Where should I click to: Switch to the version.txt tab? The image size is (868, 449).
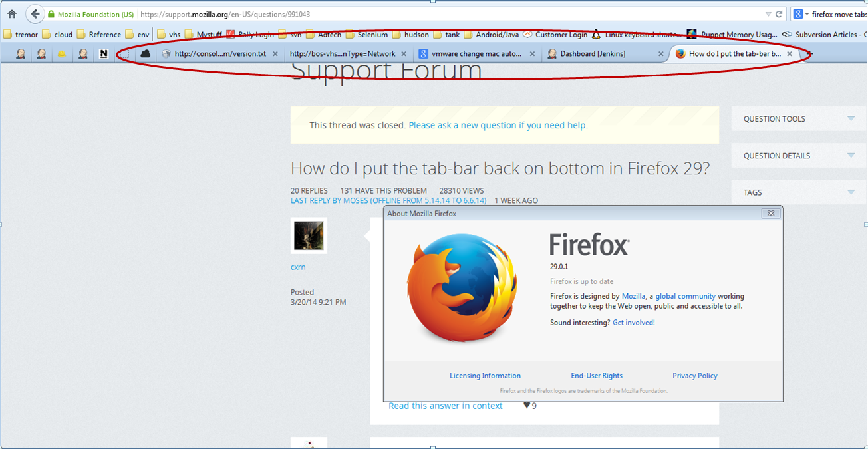click(220, 54)
